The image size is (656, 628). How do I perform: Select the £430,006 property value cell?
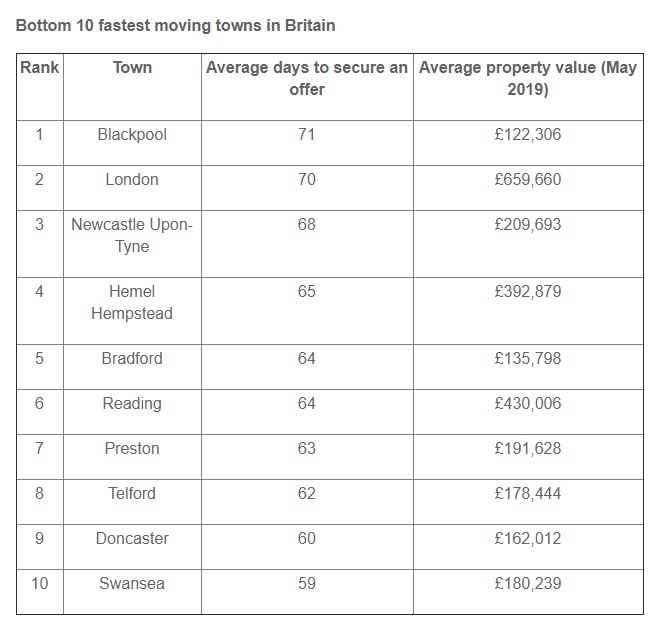(x=527, y=403)
